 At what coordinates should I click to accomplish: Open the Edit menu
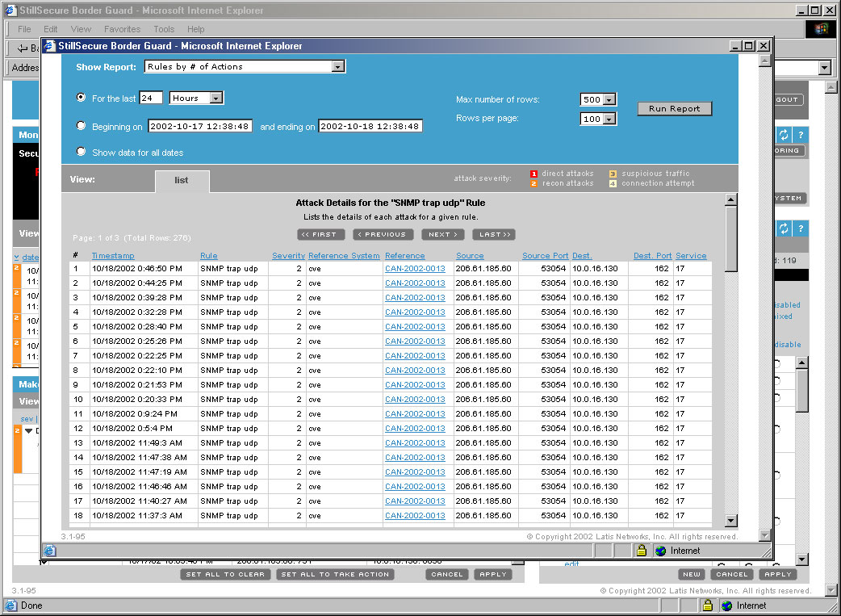(50, 29)
